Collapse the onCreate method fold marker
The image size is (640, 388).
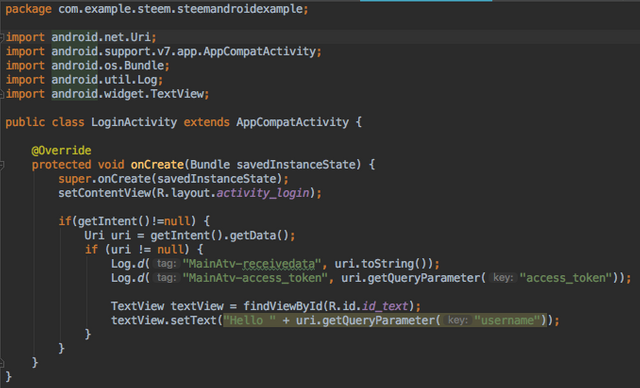tap(2, 165)
